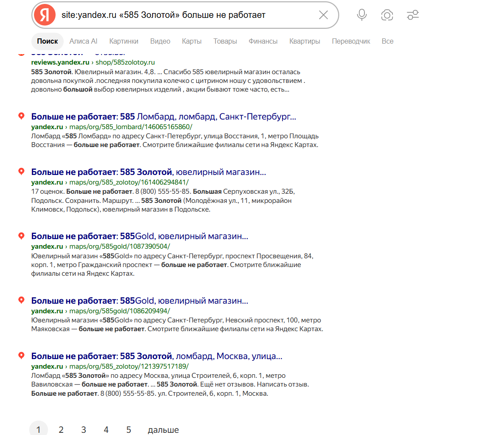Open the Все services tab
Screen dimensions: 504x435
tap(387, 41)
